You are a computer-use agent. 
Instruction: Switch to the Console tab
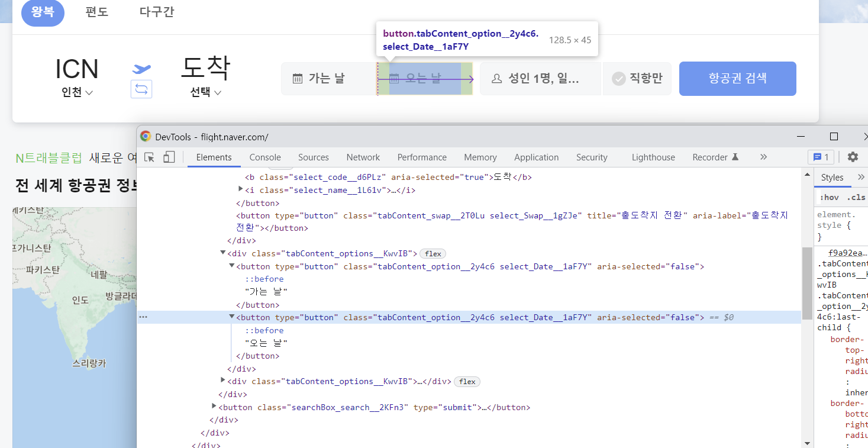[x=265, y=157]
